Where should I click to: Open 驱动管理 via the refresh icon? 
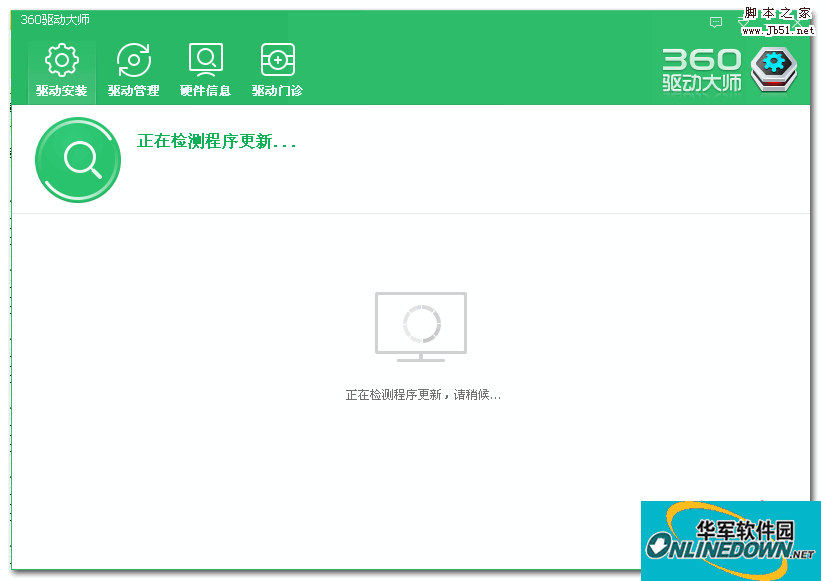coord(133,59)
